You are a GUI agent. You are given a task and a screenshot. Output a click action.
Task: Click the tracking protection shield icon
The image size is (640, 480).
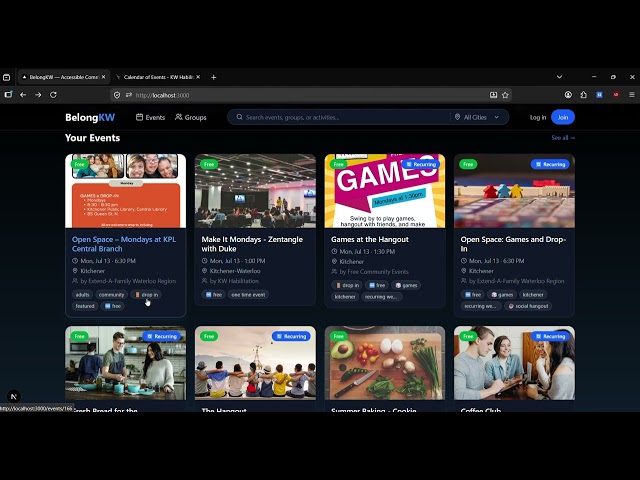click(117, 95)
